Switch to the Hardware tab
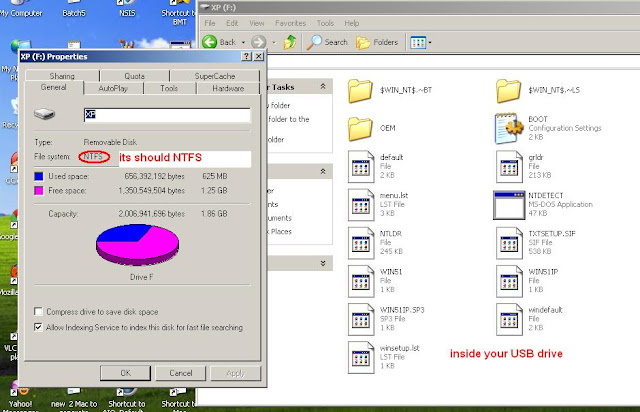 (x=228, y=88)
